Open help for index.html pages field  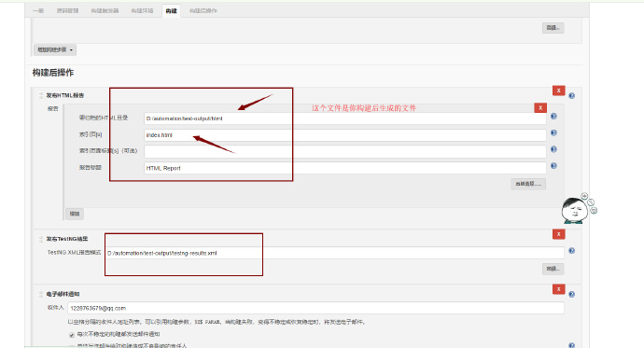point(553,133)
